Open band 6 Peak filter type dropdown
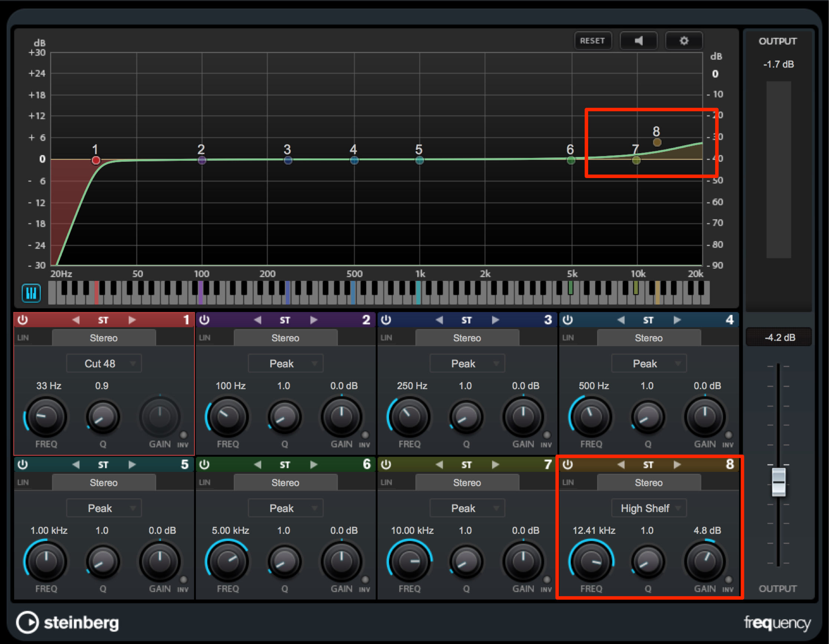829x644 pixels. (285, 508)
